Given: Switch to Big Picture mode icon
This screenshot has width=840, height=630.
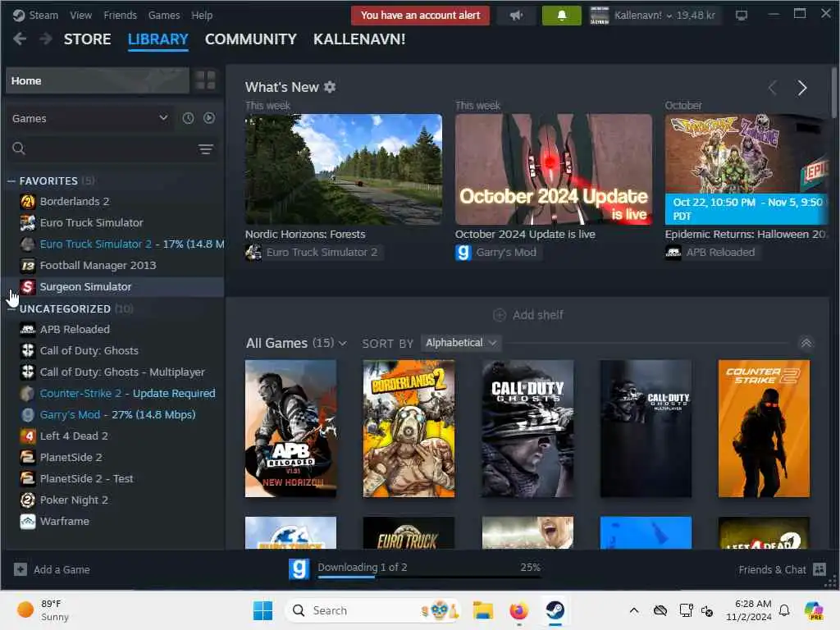Looking at the screenshot, I should 742,16.
